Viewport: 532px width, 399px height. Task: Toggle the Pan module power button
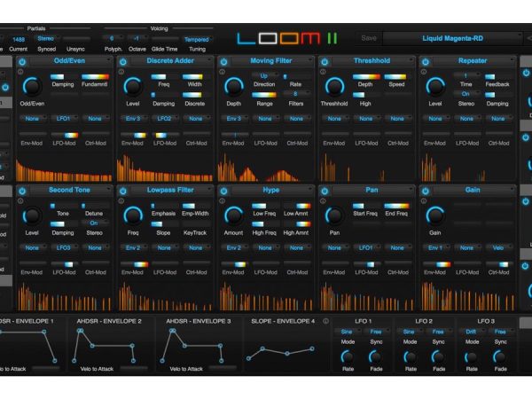point(325,191)
